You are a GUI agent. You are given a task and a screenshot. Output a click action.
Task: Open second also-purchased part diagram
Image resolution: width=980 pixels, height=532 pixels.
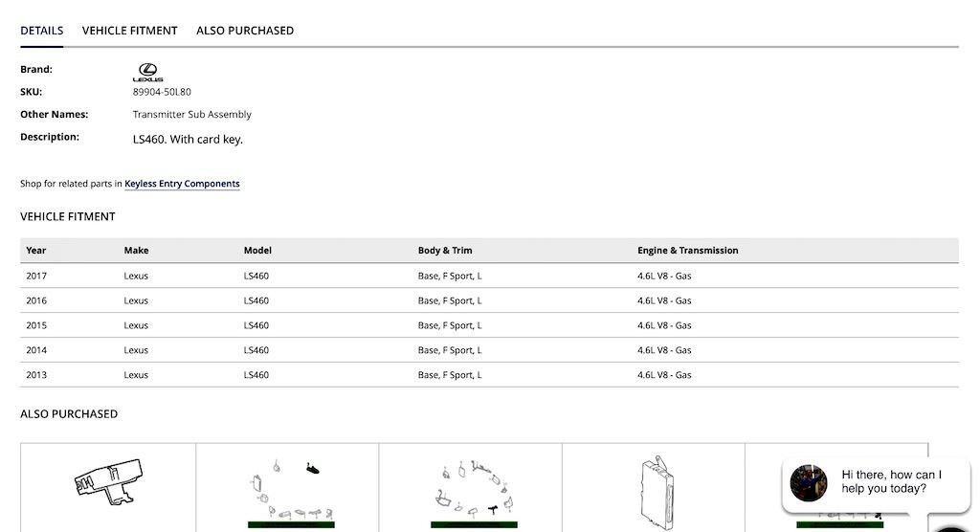pos(287,488)
